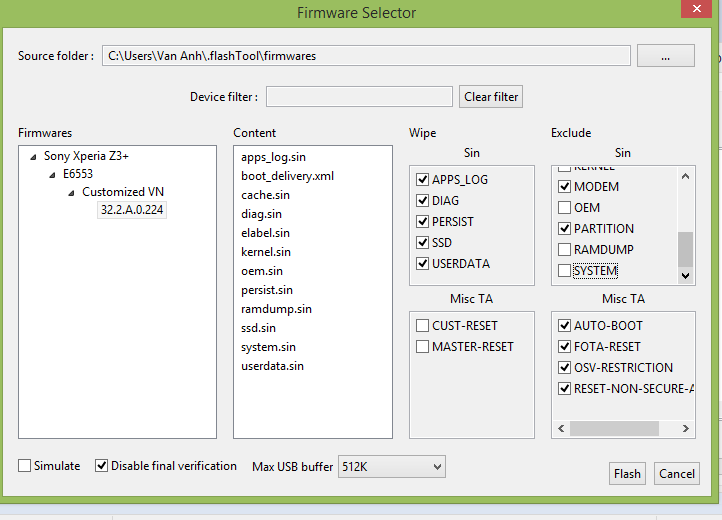Collapse the E6553 tree node

(53, 174)
